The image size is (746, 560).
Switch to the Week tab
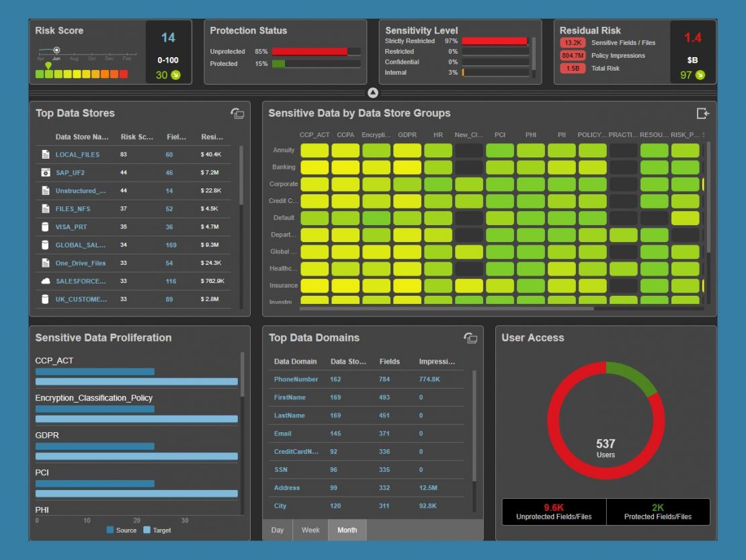[x=310, y=530]
